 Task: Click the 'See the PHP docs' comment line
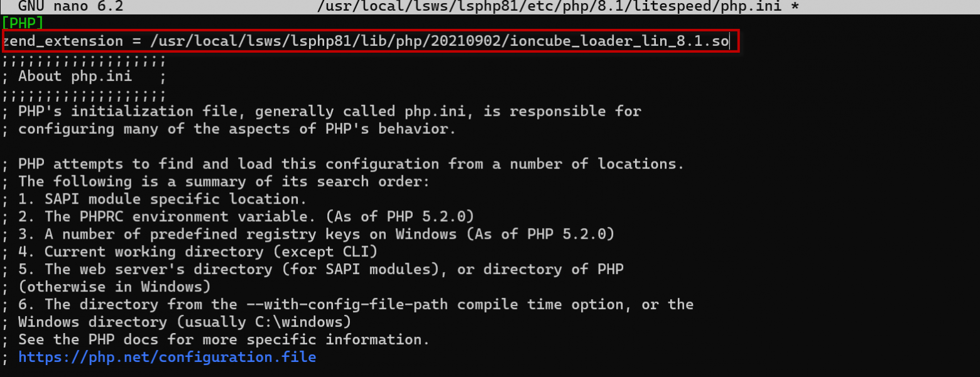coord(215,340)
